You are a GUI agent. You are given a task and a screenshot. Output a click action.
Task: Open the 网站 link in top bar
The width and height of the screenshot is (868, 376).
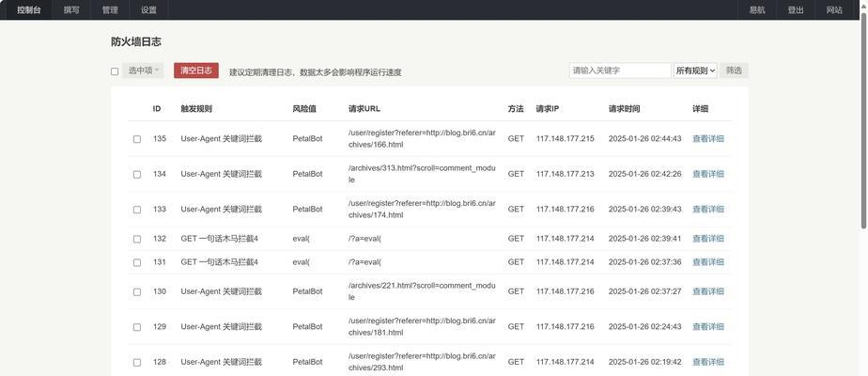(x=834, y=10)
